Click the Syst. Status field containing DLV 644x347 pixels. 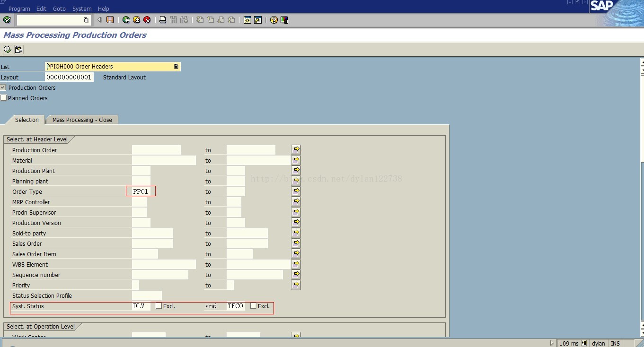pyautogui.click(x=141, y=306)
